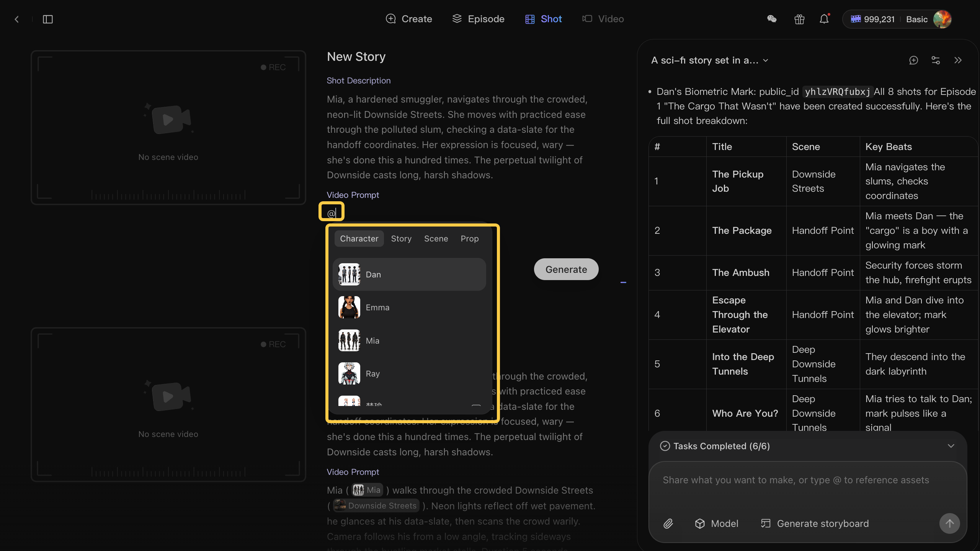
Task: Switch to the Shot tab
Action: (543, 19)
